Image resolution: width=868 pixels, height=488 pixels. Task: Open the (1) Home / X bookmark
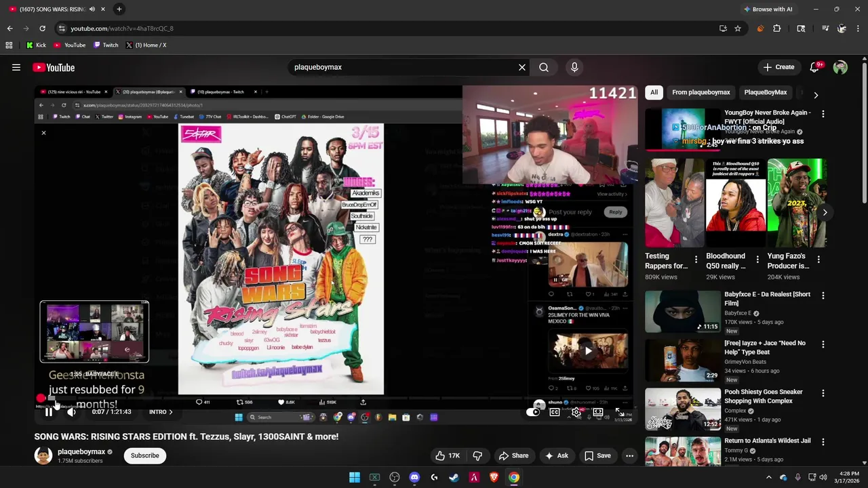[146, 45]
